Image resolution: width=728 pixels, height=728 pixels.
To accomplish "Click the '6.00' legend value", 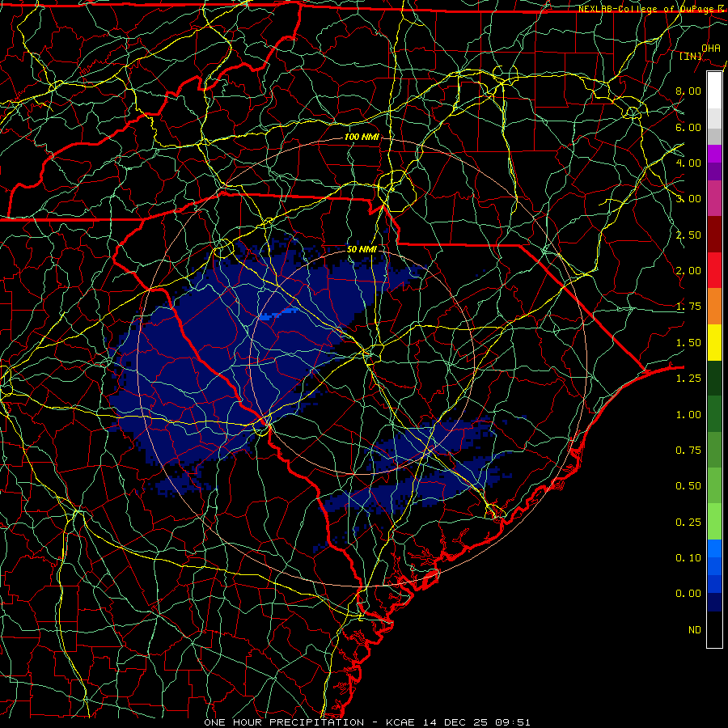I will pyautogui.click(x=688, y=127).
